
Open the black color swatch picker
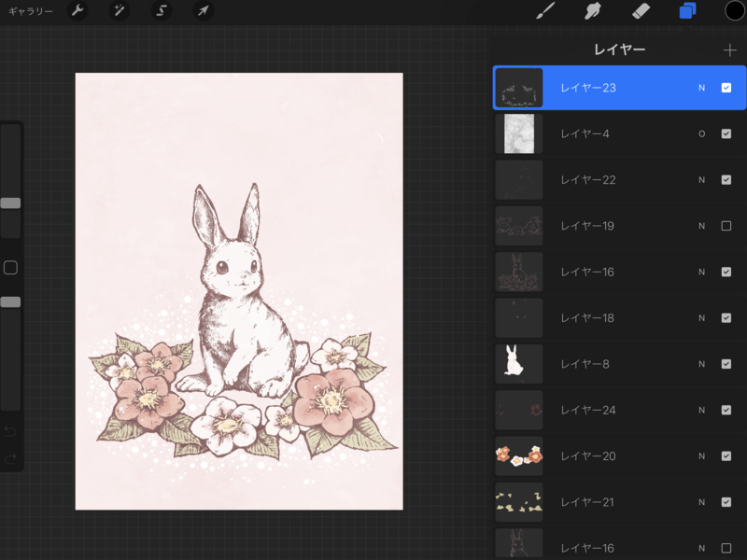click(734, 11)
